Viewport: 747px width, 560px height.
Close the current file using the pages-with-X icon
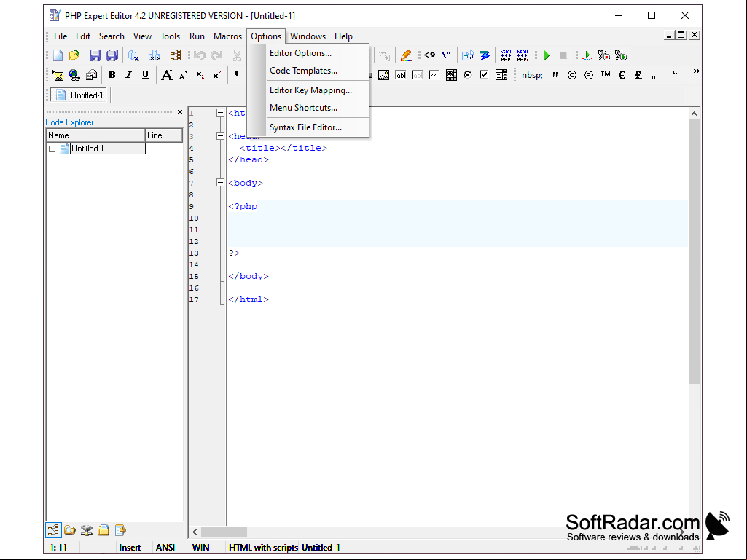point(133,56)
